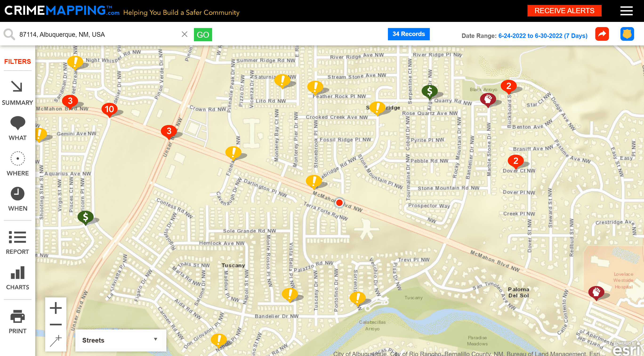Click yellow alert marker near Sorrento Dr
644x356 pixels.
click(x=358, y=298)
